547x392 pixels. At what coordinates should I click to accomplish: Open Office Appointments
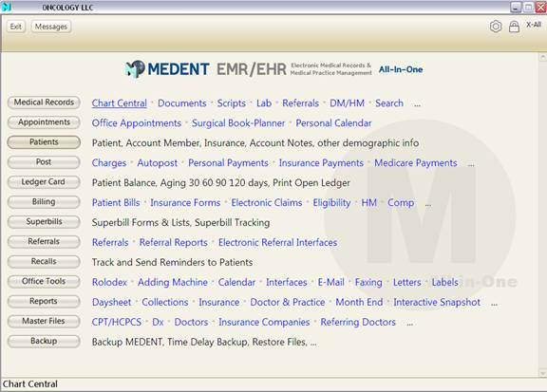pyautogui.click(x=137, y=123)
